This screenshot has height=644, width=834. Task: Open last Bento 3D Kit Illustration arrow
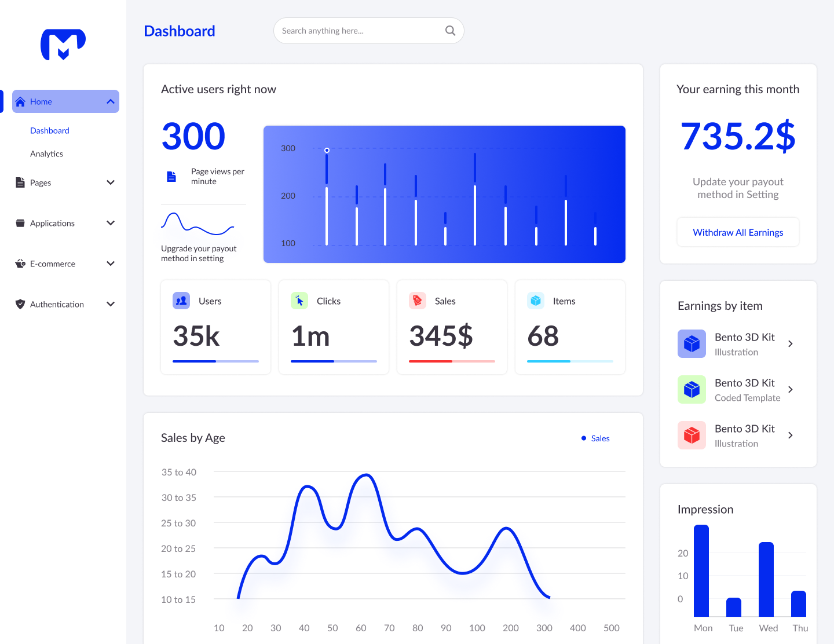791,436
